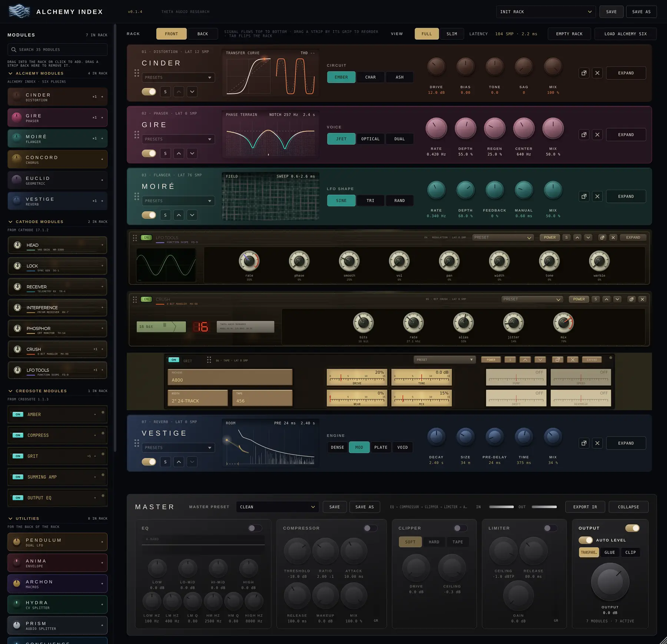
Task: Remove the Grit strip with X icon
Action: 573,360
